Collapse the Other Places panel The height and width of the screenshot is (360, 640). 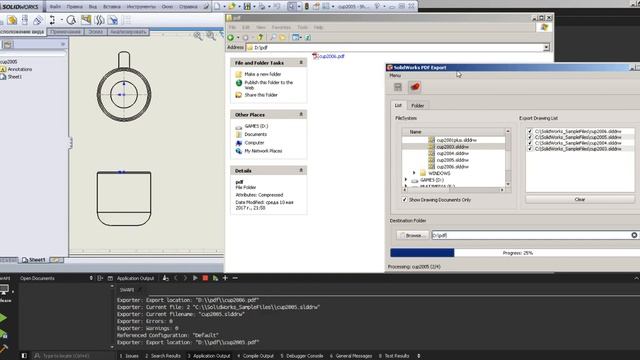click(x=301, y=115)
